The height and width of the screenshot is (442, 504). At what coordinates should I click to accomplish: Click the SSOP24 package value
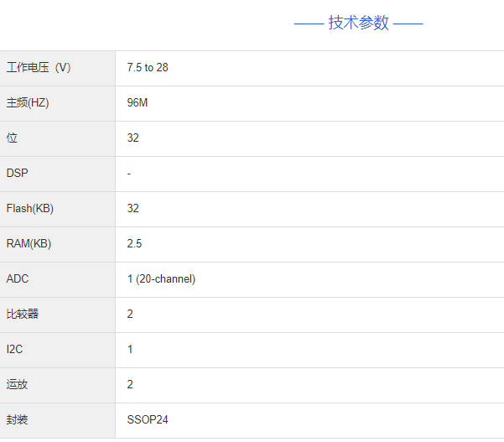147,419
